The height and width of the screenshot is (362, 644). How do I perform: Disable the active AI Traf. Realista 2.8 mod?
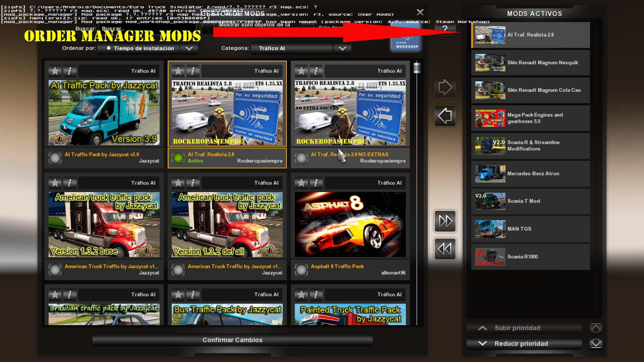coord(178,158)
